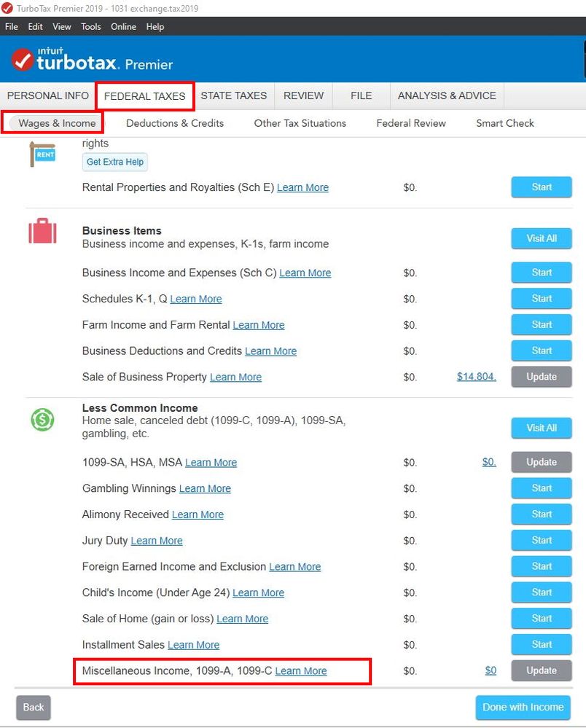The image size is (586, 728).
Task: Open Learn More for Alimony Received
Action: pos(198,514)
